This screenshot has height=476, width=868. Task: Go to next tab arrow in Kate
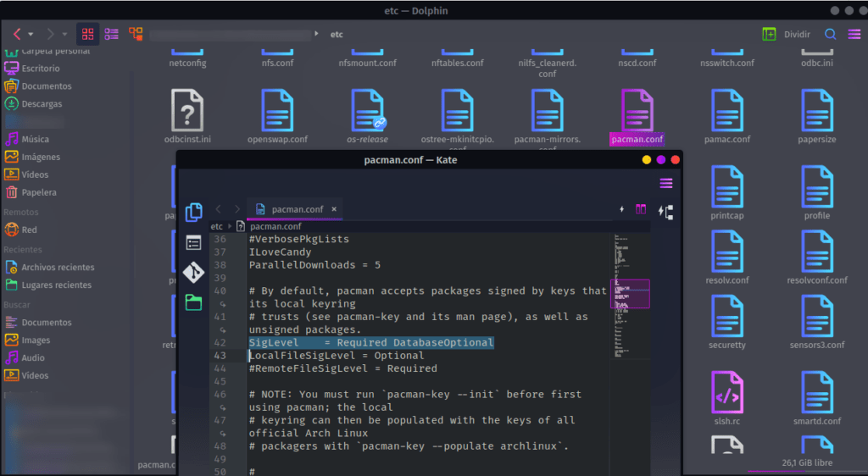coord(237,209)
